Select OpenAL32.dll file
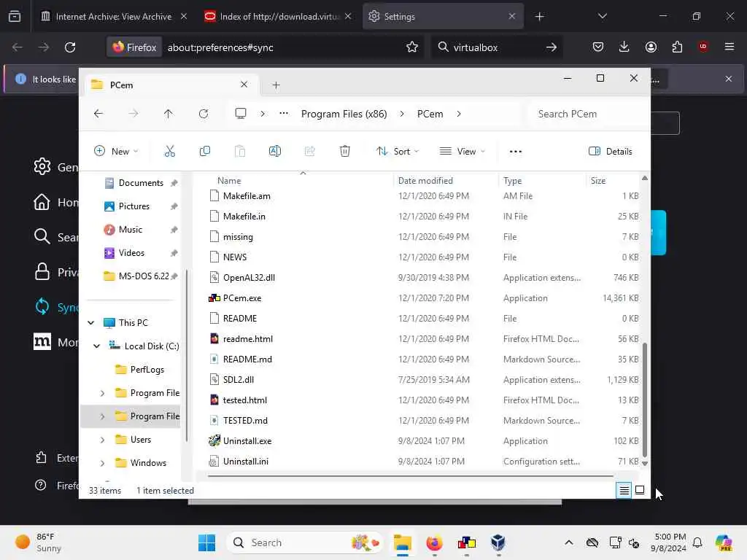747x560 pixels. (x=249, y=278)
